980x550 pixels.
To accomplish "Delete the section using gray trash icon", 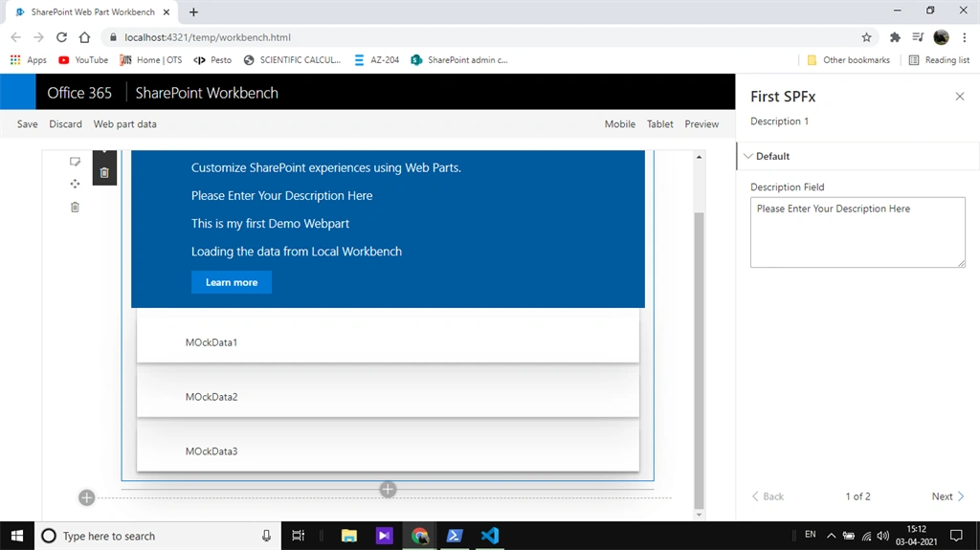I will pyautogui.click(x=75, y=207).
